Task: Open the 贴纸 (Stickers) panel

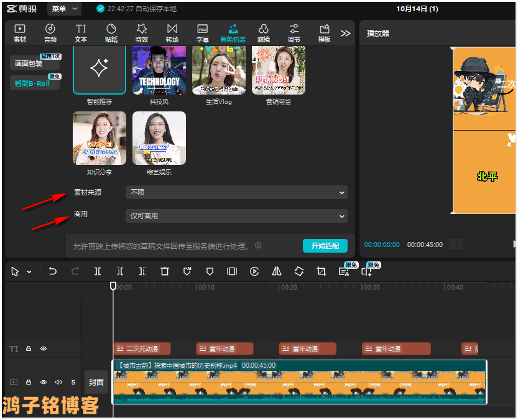Action: tap(111, 33)
